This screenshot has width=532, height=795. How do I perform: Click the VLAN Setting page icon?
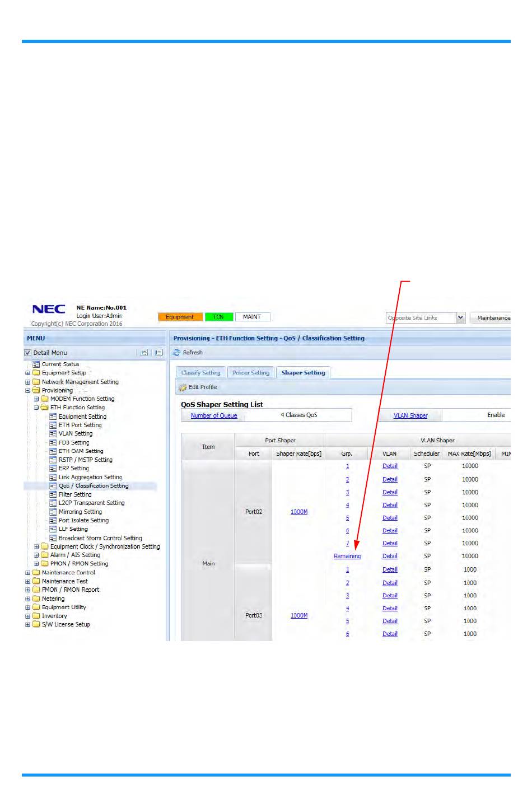pyautogui.click(x=53, y=434)
